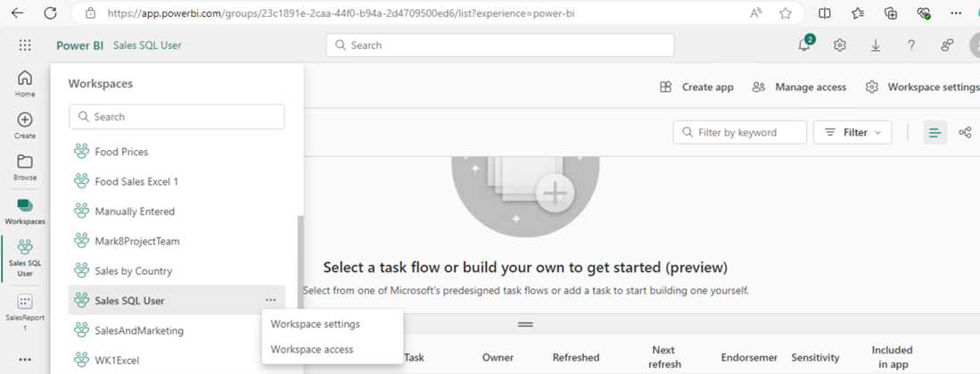Image resolution: width=980 pixels, height=374 pixels.
Task: Open notifications bell with badge 2
Action: click(805, 45)
